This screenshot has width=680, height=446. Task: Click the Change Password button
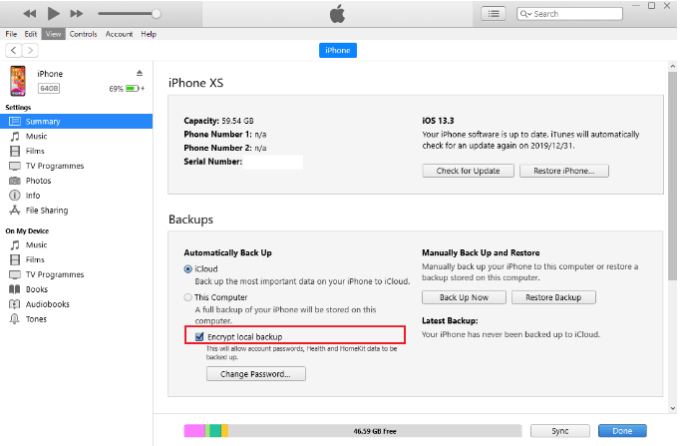click(255, 374)
